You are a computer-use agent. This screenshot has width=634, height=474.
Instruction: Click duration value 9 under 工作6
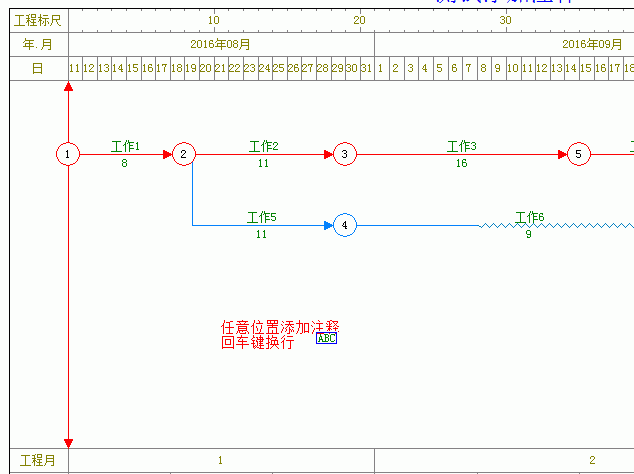point(528,234)
